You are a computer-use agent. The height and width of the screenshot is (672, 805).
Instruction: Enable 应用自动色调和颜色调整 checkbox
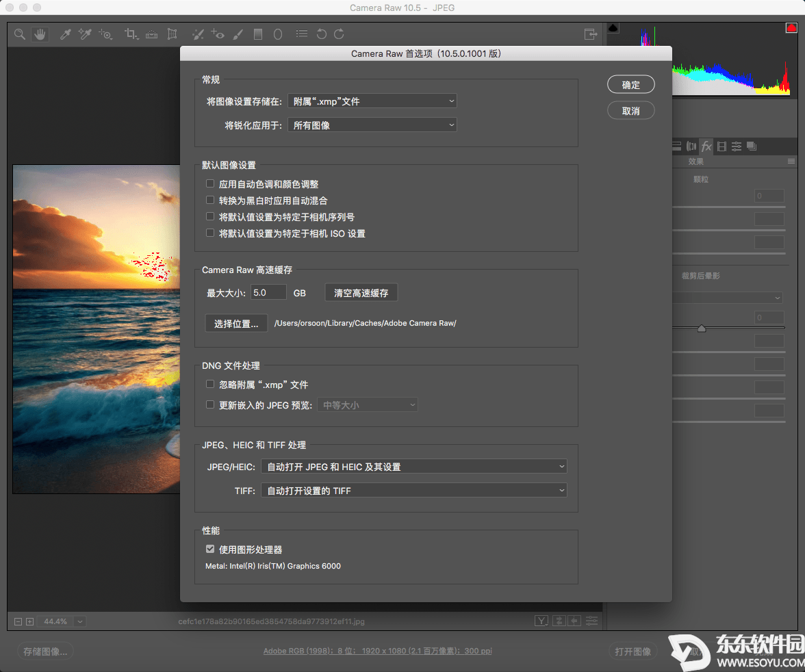[x=210, y=184]
